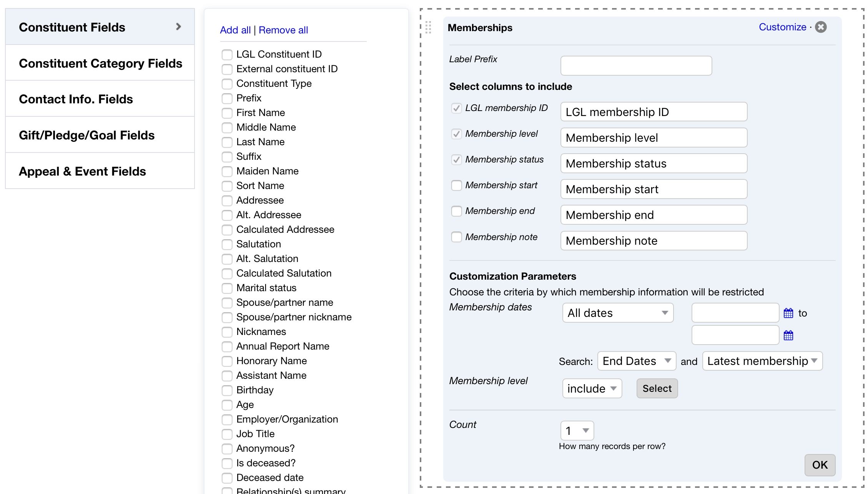Enable the Membership end column
This screenshot has height=494, width=868.
456,211
